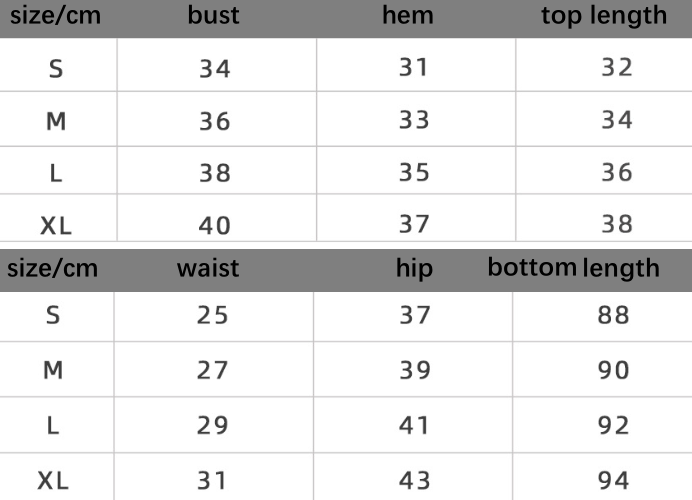The image size is (692, 500).
Task: Click the "bottom length" column header
Action: 573,268
